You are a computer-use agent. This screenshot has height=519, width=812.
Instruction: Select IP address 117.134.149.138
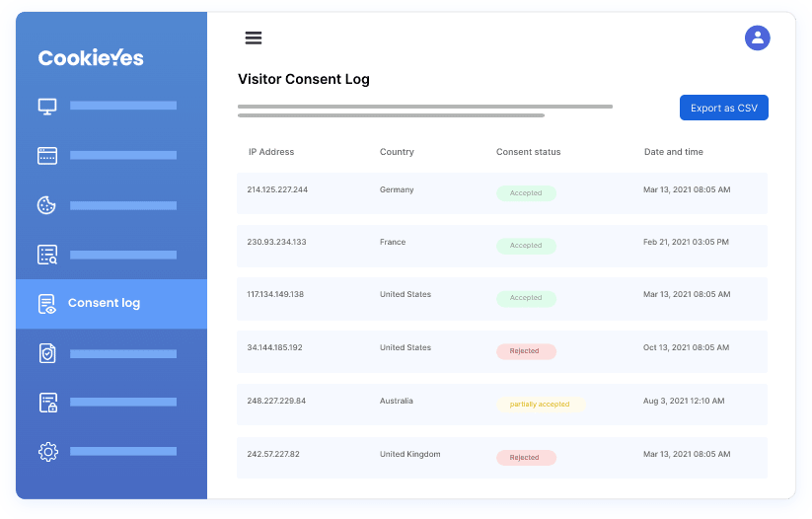point(275,294)
